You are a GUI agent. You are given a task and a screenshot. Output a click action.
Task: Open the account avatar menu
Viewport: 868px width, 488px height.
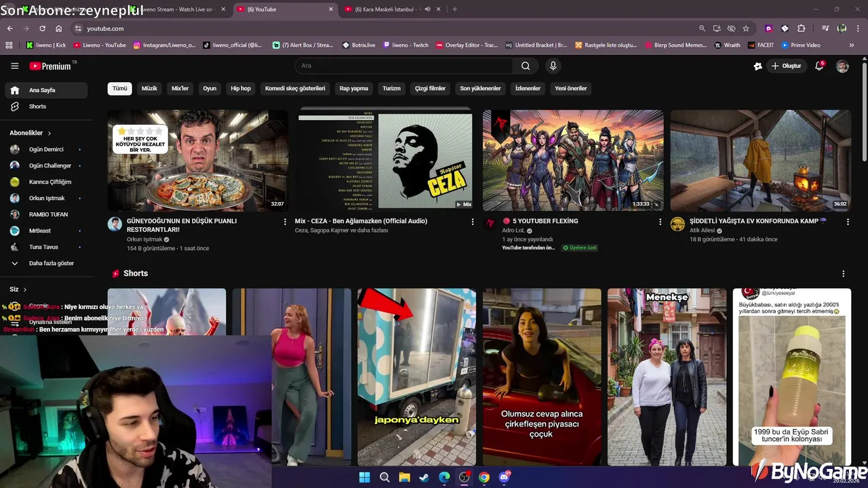tap(842, 66)
